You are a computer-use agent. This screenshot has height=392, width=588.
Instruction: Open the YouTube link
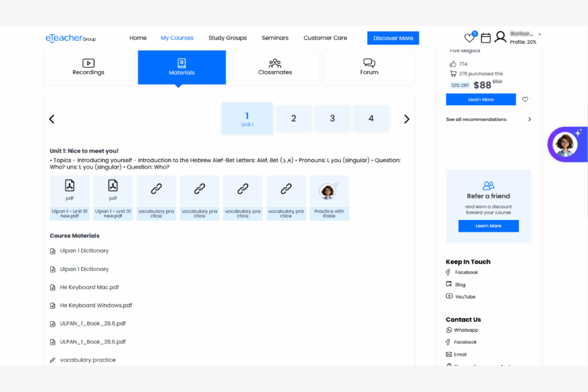(x=465, y=296)
